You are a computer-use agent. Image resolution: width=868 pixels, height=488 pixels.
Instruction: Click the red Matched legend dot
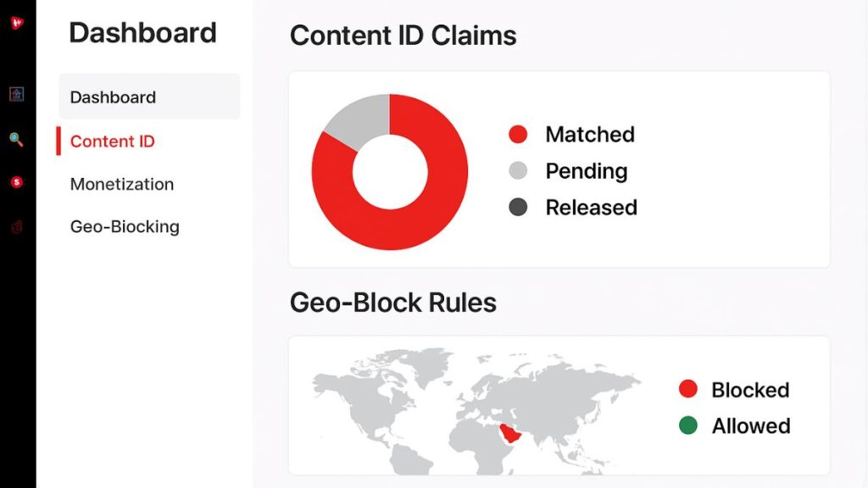[518, 135]
